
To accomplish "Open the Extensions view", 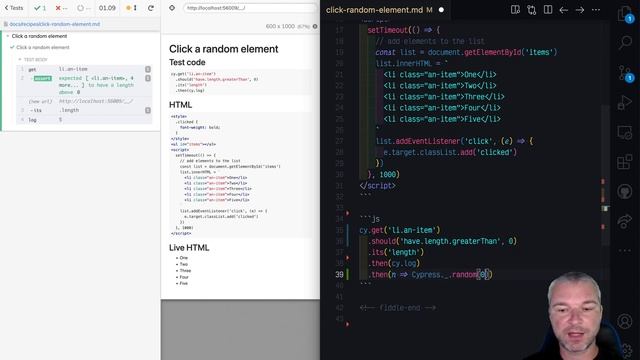I will coord(625,162).
